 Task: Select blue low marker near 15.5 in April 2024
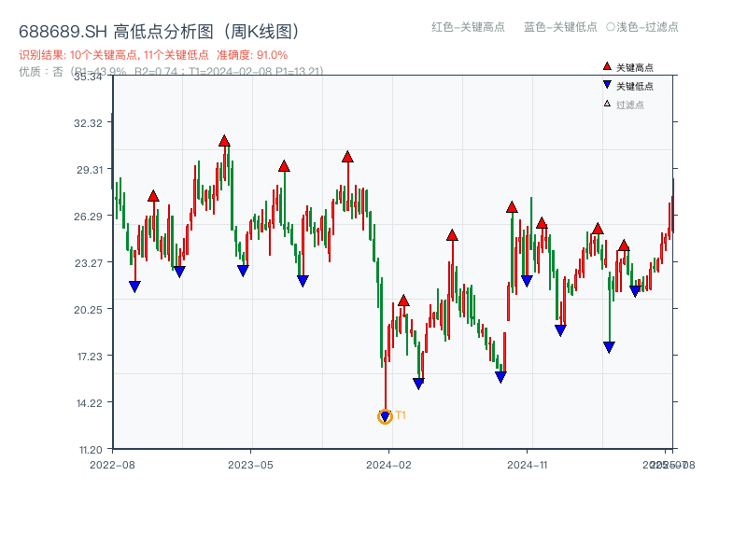[x=418, y=384]
